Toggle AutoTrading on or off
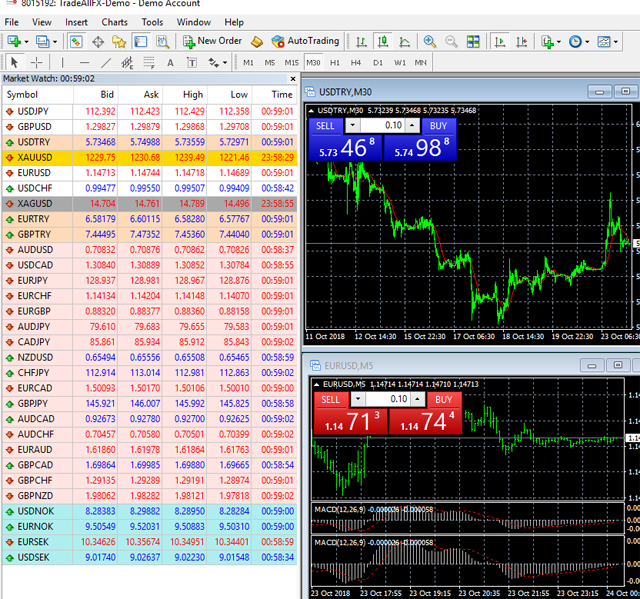This screenshot has height=599, width=640. [306, 41]
